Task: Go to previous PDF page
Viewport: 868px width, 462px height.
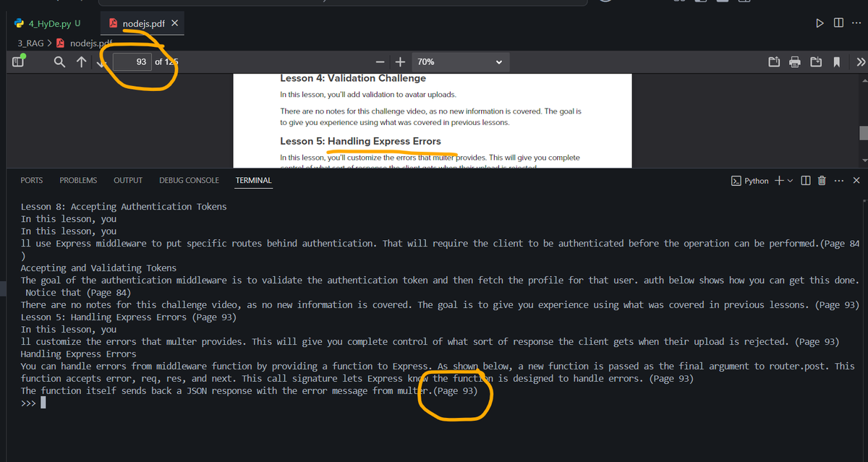Action: click(82, 62)
